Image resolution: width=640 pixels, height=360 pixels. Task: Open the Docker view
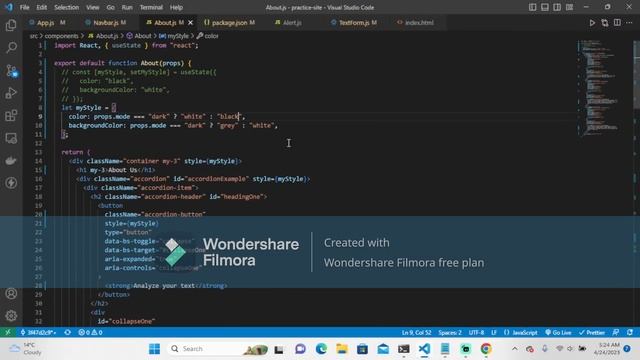click(11, 160)
